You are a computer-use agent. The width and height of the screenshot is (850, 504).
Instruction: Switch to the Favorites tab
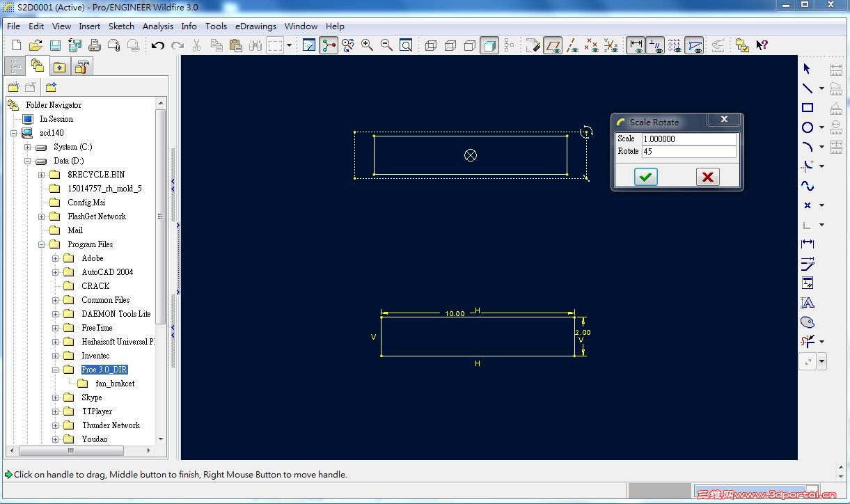(x=60, y=67)
